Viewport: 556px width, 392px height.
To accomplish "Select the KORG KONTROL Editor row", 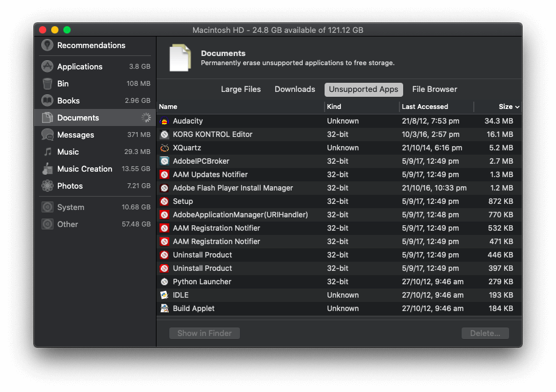I will (x=339, y=135).
